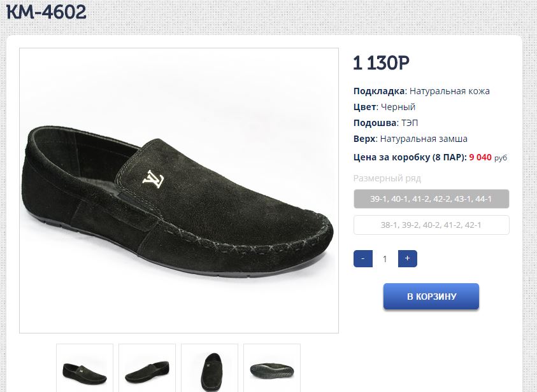Add the shoe to cart with В корзину
Viewport: 537px width, 392px height.
pos(431,297)
